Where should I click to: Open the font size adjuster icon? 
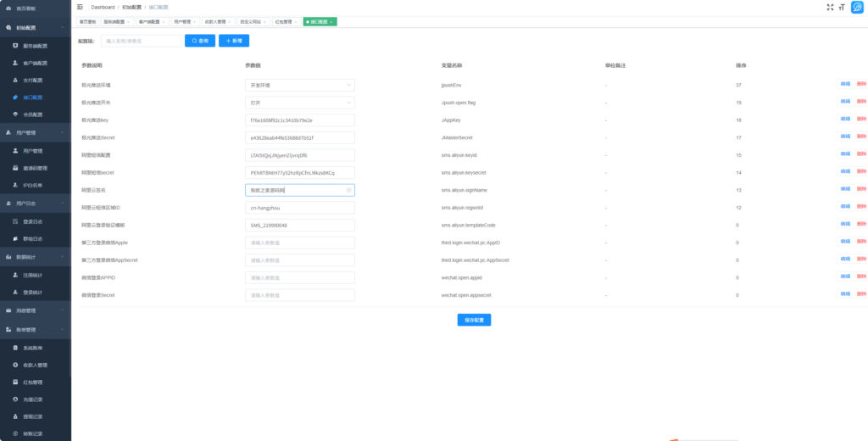842,7
